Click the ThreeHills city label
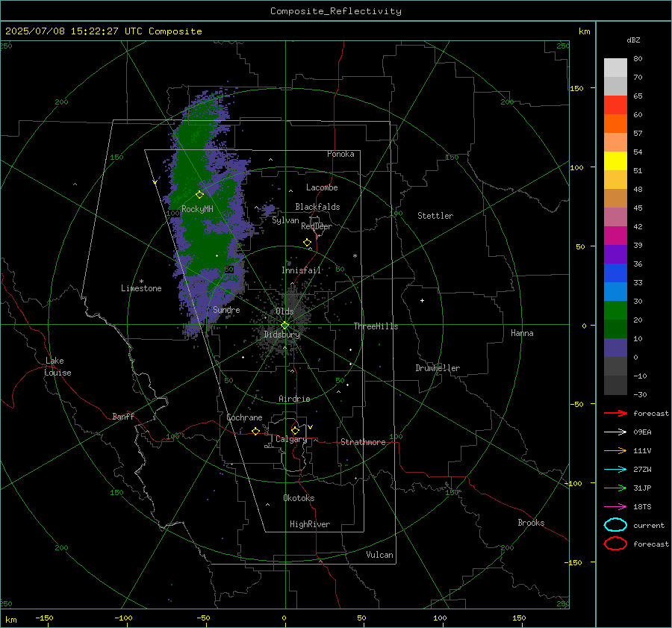672x628 pixels. click(376, 326)
